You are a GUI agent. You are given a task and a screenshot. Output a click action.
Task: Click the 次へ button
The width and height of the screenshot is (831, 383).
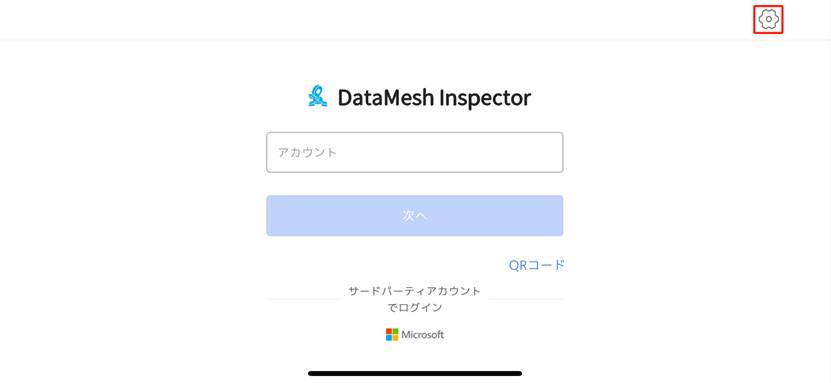coord(414,216)
